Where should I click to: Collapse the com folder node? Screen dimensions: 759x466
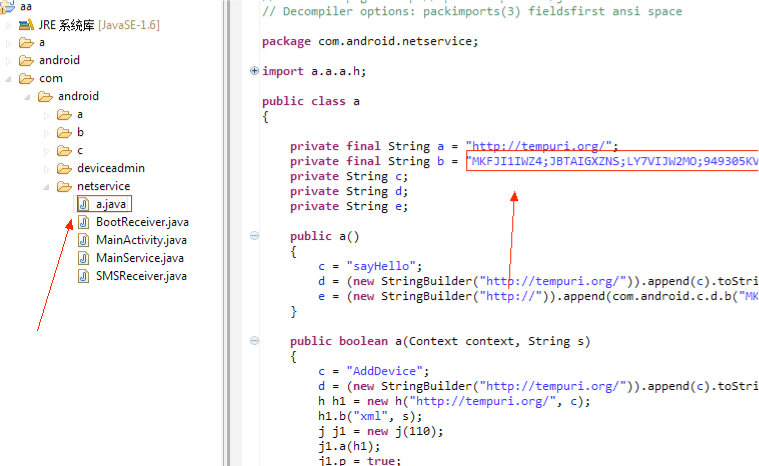pos(8,79)
